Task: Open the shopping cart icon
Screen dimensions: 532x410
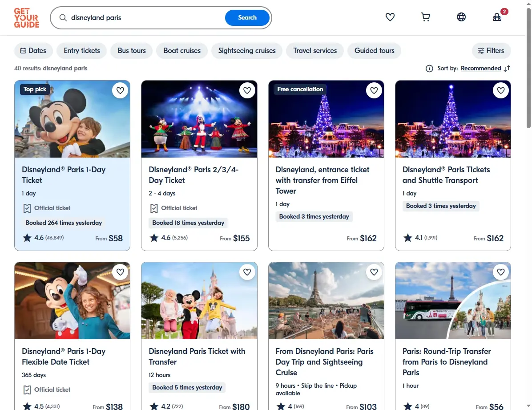Action: (425, 17)
